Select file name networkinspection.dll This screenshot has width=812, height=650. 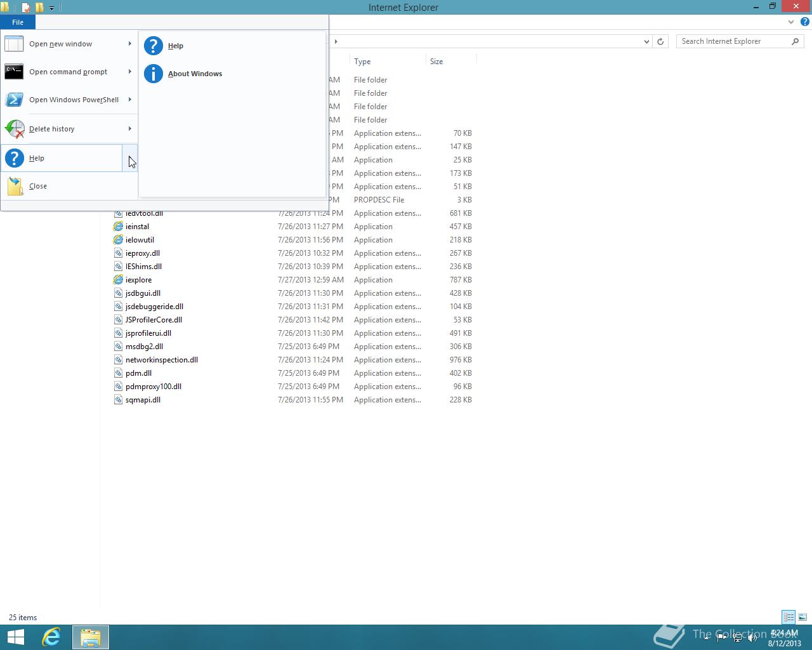(x=162, y=360)
